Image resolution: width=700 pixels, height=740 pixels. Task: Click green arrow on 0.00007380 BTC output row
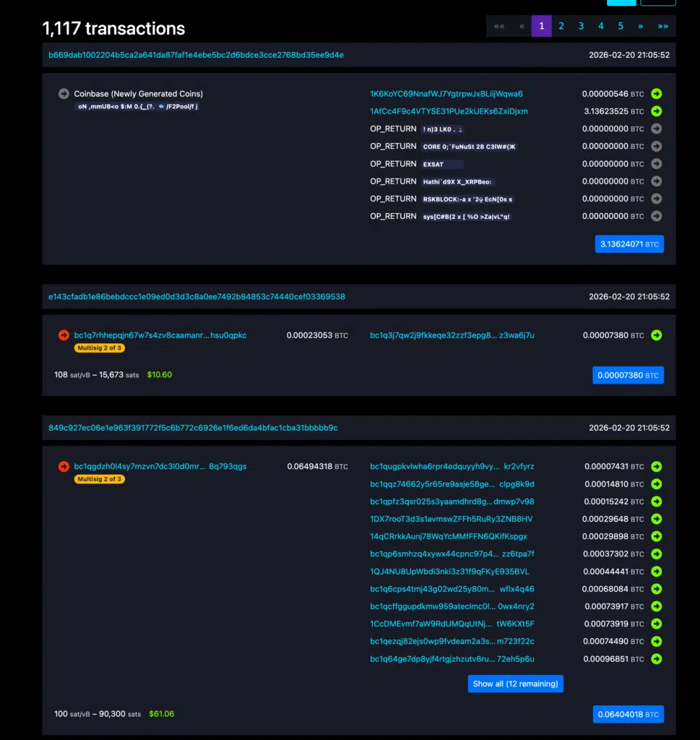click(x=656, y=335)
